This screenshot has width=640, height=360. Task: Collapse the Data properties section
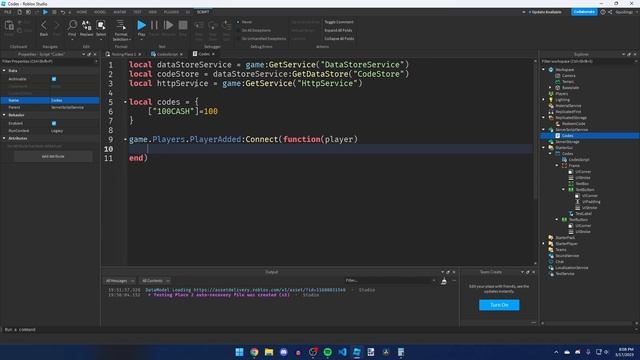coord(4,71)
